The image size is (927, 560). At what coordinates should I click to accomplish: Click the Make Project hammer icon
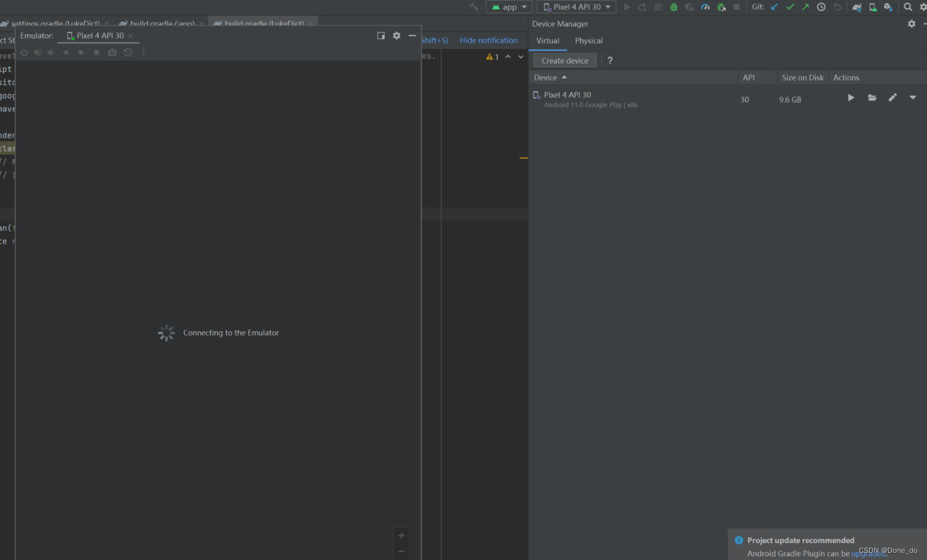474,7
